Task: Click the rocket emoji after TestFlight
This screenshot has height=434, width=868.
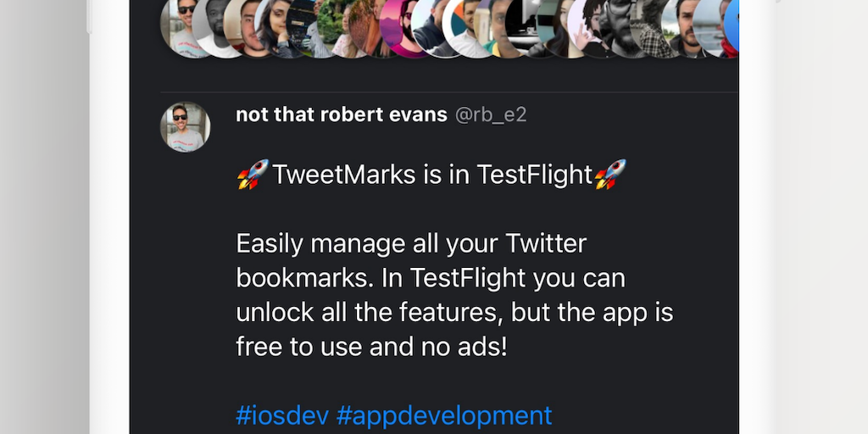Action: click(x=610, y=175)
